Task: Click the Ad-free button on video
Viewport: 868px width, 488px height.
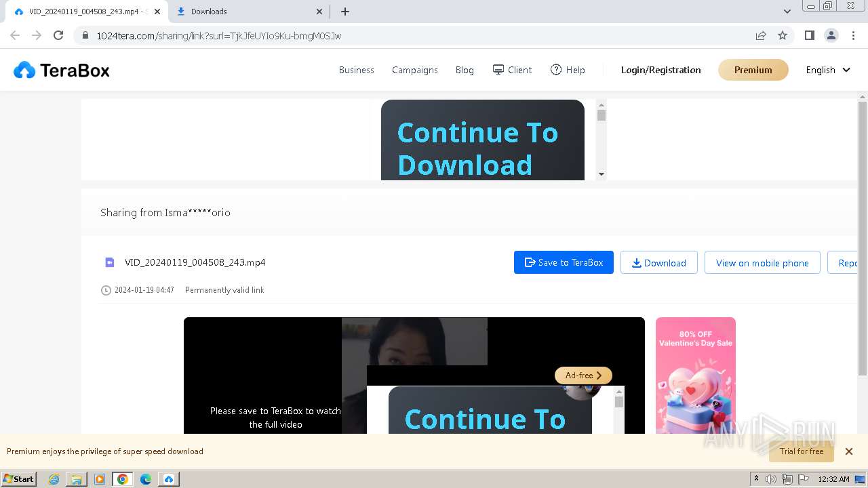Action: coord(583,375)
